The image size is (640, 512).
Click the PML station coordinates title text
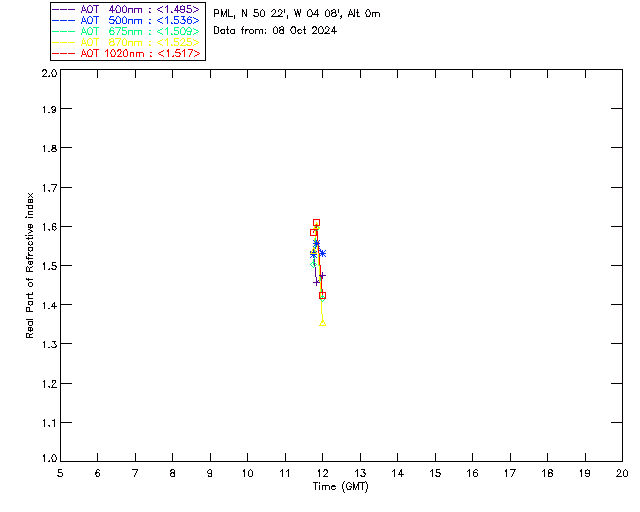coord(297,14)
